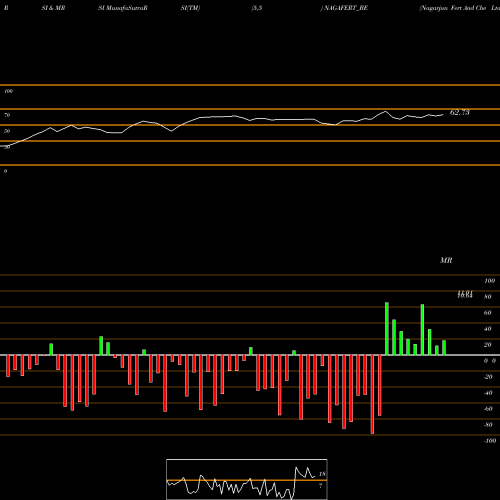Open the mini overview chart thumbnail

click(247, 479)
